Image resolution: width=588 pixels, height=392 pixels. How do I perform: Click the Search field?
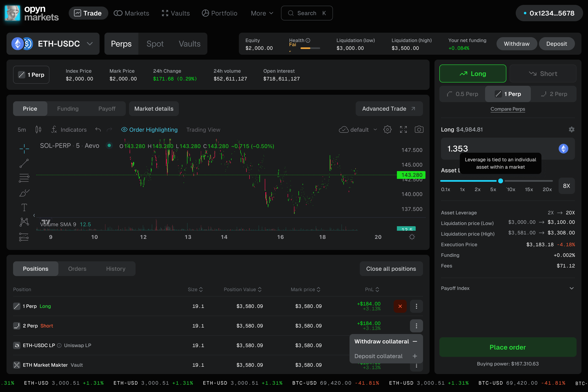(307, 13)
